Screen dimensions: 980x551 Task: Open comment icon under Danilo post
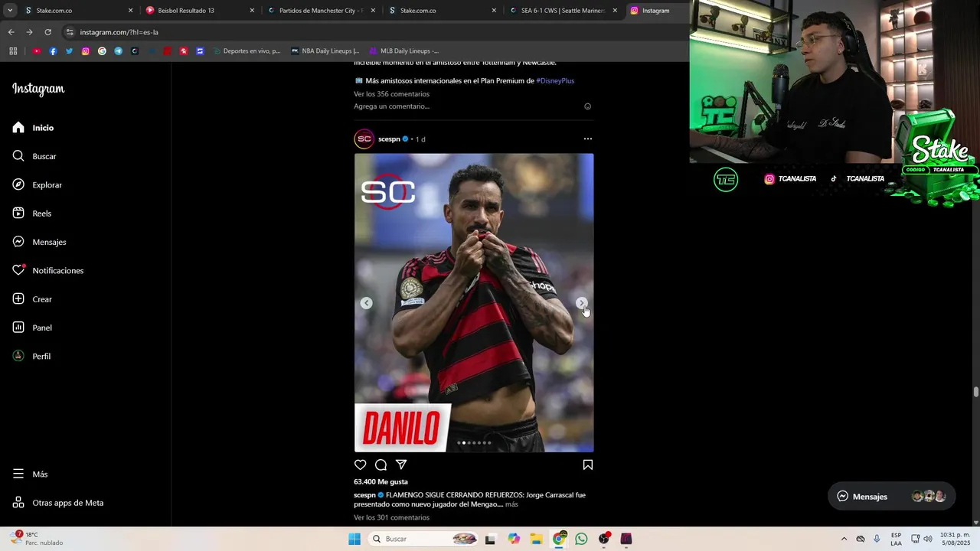(x=381, y=465)
